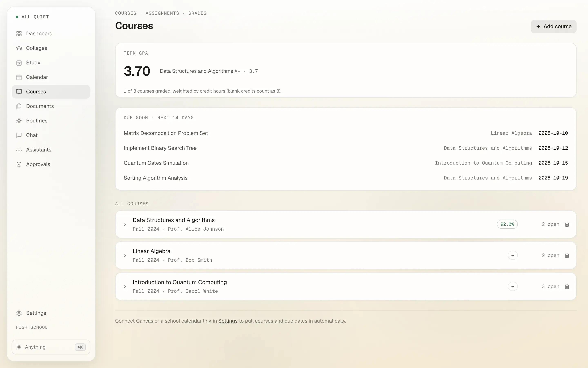Image resolution: width=588 pixels, height=368 pixels.
Task: Focus the Anything command search field
Action: coord(51,347)
